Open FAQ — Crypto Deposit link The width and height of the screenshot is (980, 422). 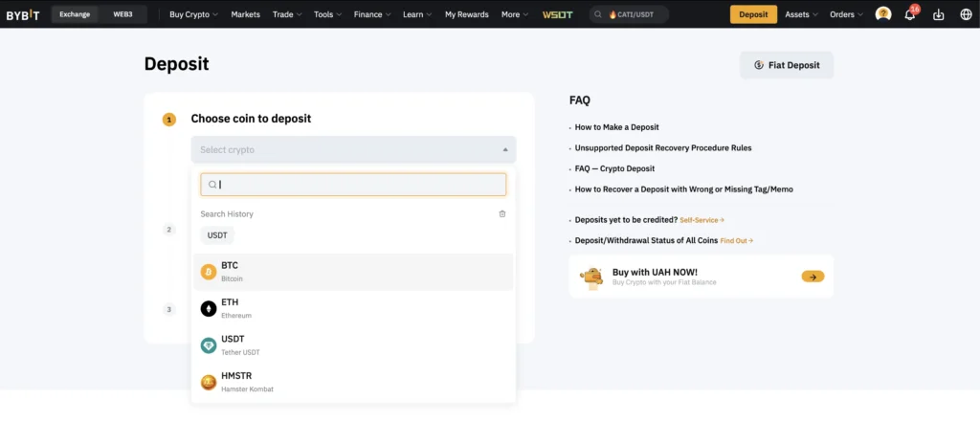click(615, 168)
